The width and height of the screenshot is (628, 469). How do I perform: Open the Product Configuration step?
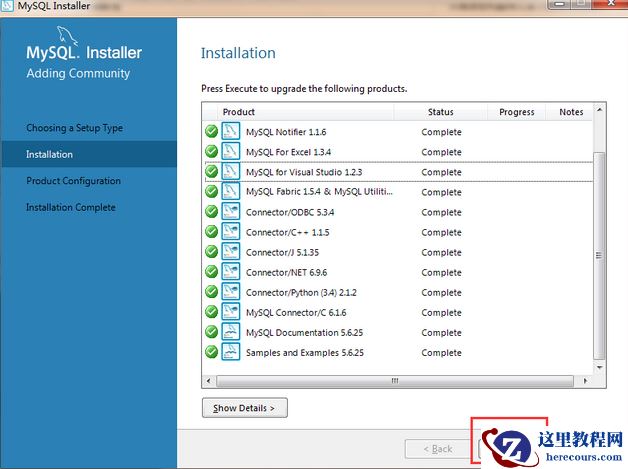coord(73,181)
